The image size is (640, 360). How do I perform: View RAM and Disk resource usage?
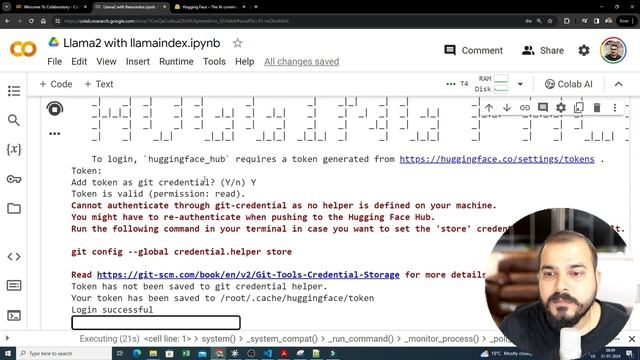coord(492,84)
